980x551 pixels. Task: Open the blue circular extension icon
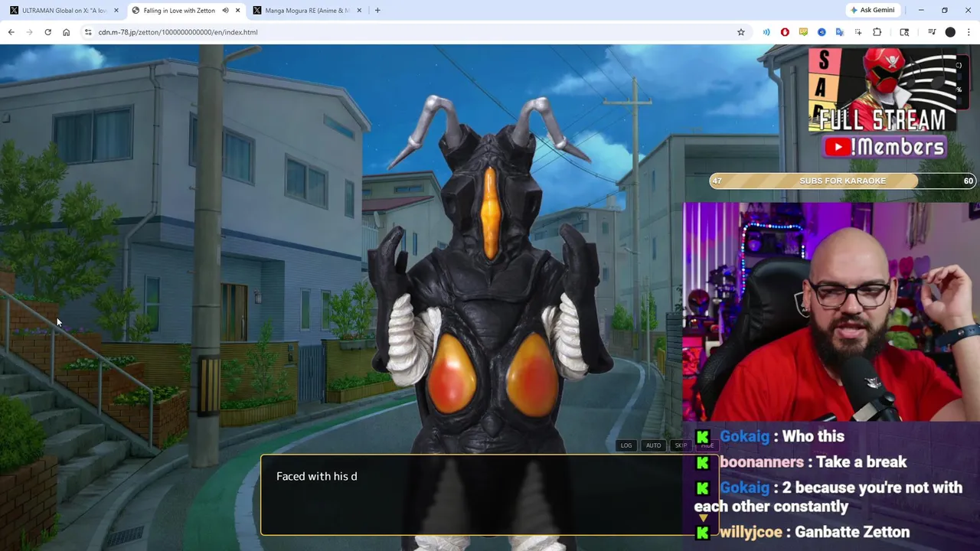point(822,32)
